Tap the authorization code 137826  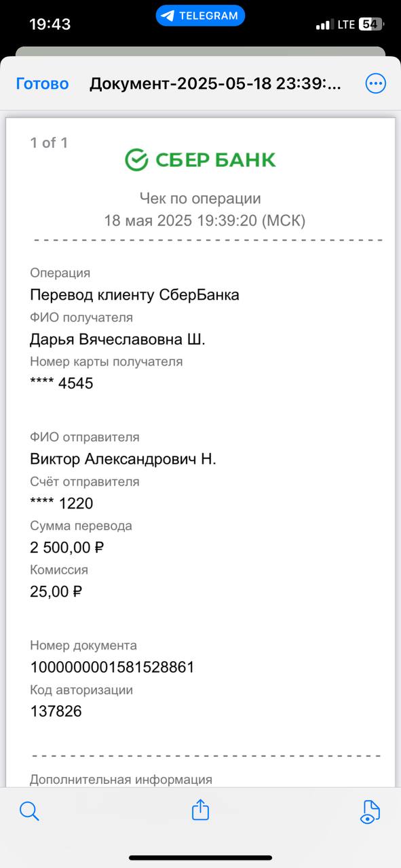point(56,711)
